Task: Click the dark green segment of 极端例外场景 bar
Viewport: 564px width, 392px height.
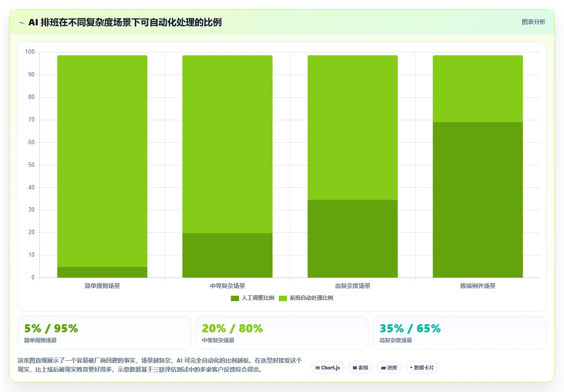Action: tap(478, 200)
